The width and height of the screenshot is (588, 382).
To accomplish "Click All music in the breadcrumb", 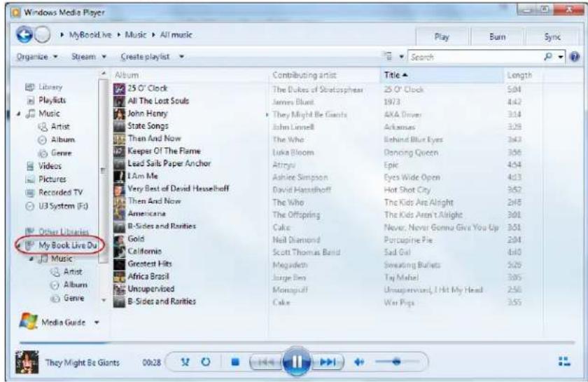I will pyautogui.click(x=176, y=34).
